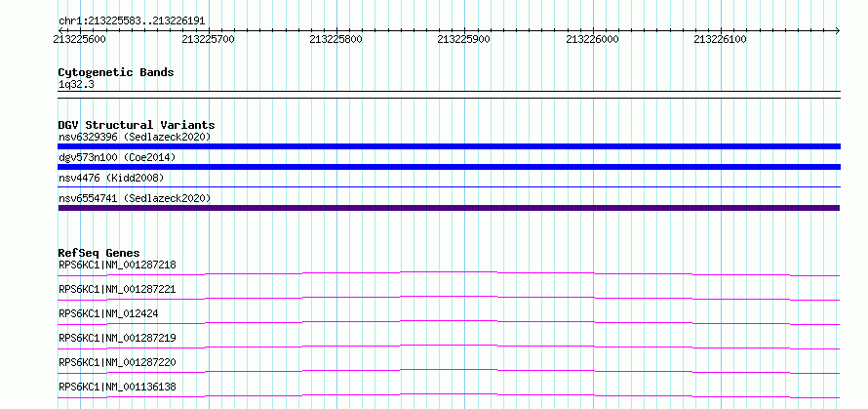
Task: Select the RefSeq Genes track title
Action: coord(99,253)
